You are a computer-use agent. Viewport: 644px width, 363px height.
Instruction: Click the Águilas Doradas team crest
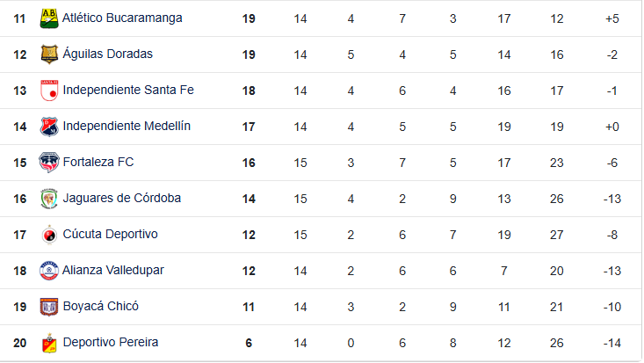tap(49, 54)
